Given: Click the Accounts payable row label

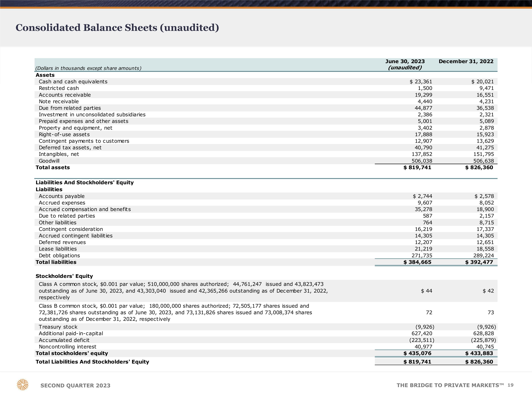Looking at the screenshot, I should (62, 196).
